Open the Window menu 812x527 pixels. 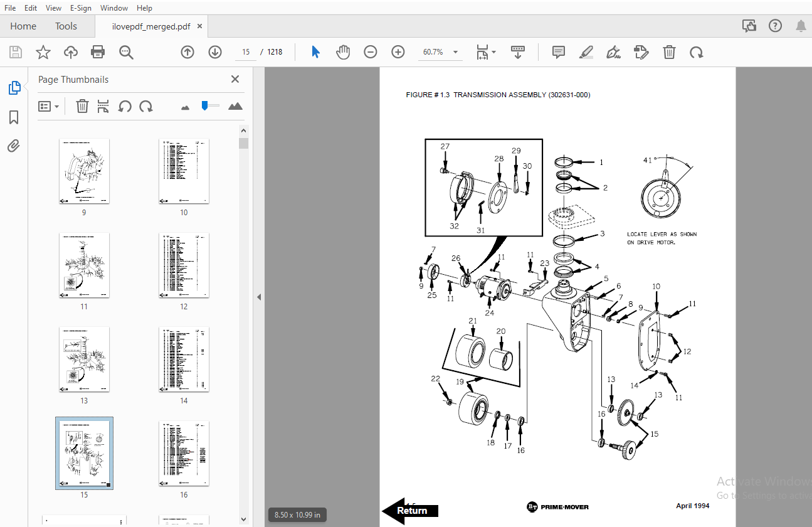[114, 8]
